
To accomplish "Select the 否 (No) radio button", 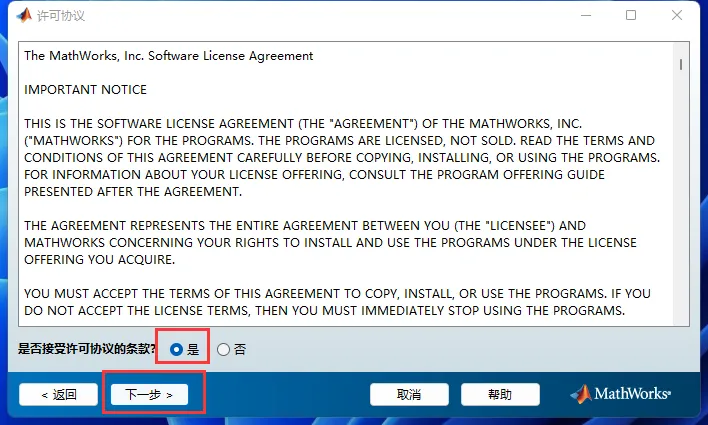I will pyautogui.click(x=224, y=349).
